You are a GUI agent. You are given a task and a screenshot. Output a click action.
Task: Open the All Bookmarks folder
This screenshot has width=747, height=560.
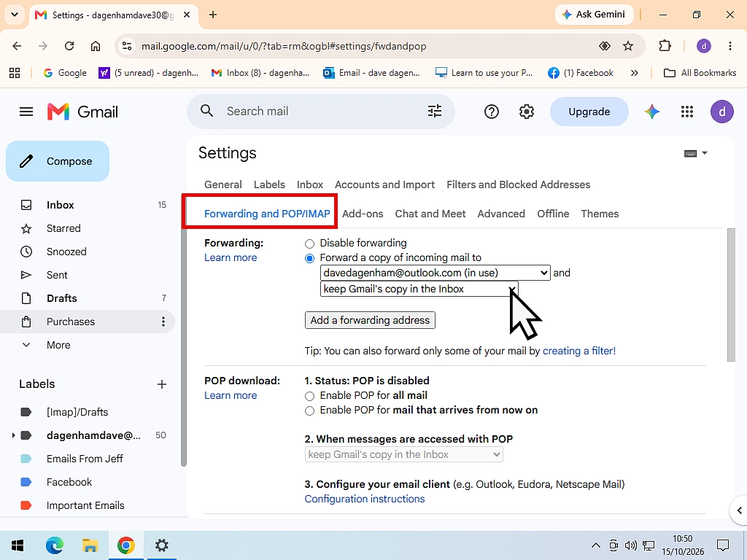(700, 73)
